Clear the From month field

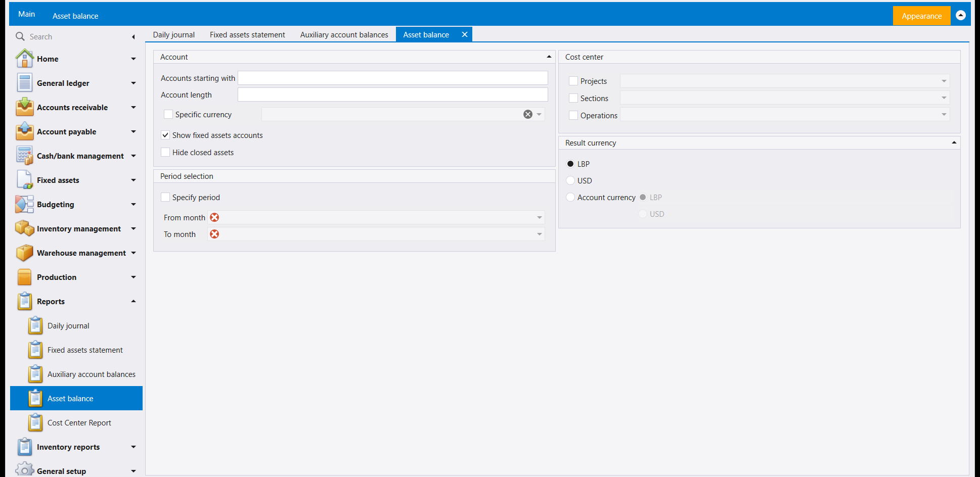coord(214,217)
